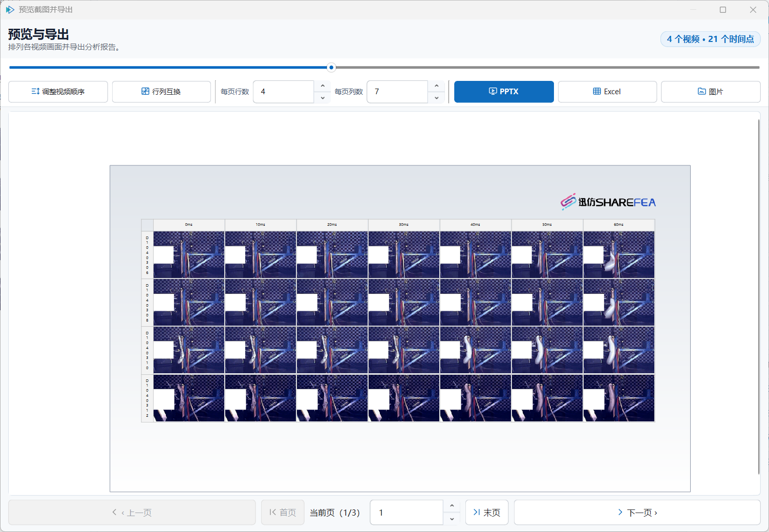
Task: Export the frames to Excel
Action: (607, 92)
